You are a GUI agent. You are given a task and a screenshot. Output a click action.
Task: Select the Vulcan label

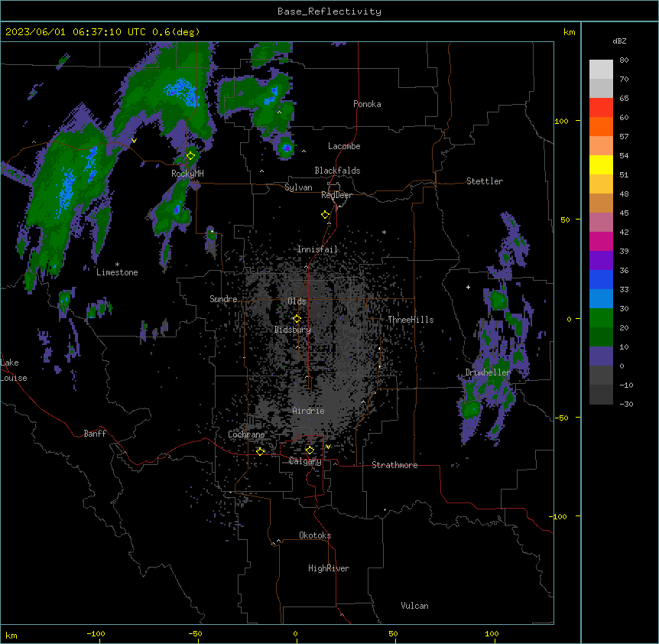pos(415,606)
